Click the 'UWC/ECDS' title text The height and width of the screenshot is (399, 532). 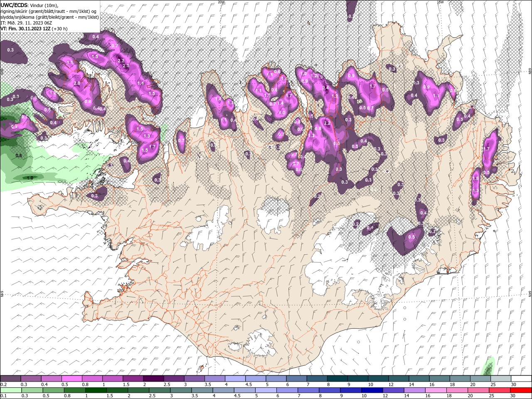pos(14,5)
